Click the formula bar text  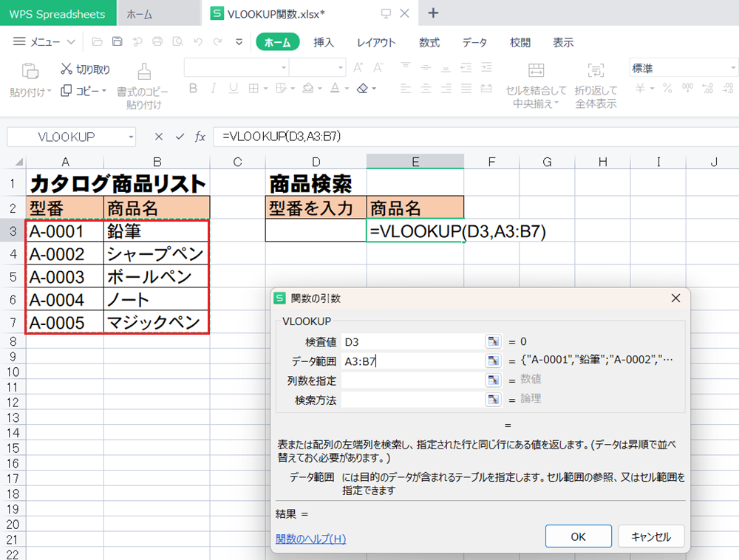click(x=282, y=137)
